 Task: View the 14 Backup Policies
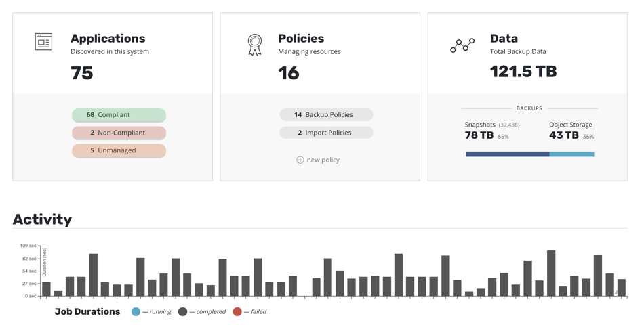(x=326, y=115)
